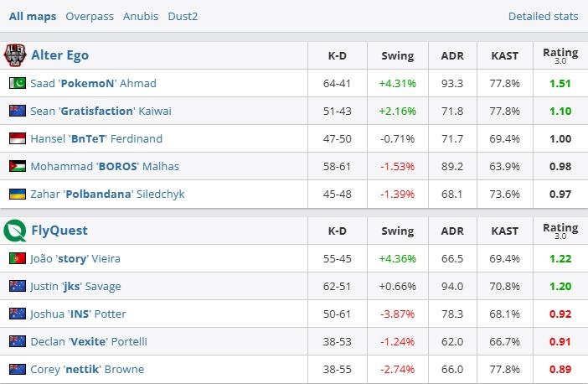Click the New Zealand flag beside Gratisfaction
The image size is (588, 384).
coord(17,112)
